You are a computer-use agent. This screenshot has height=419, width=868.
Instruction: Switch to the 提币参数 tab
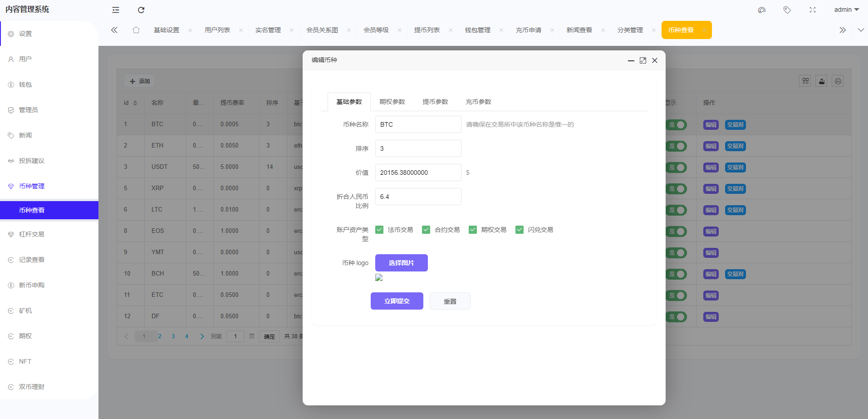435,102
